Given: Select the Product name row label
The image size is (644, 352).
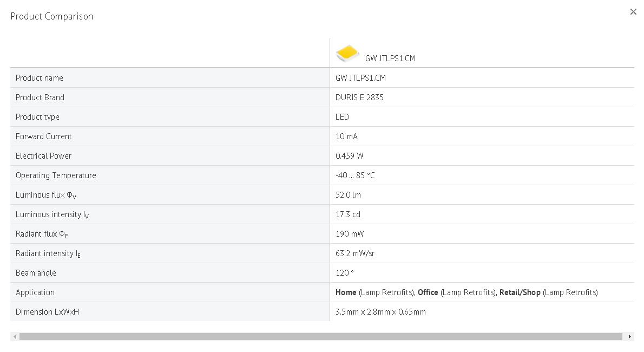Looking at the screenshot, I should (40, 78).
